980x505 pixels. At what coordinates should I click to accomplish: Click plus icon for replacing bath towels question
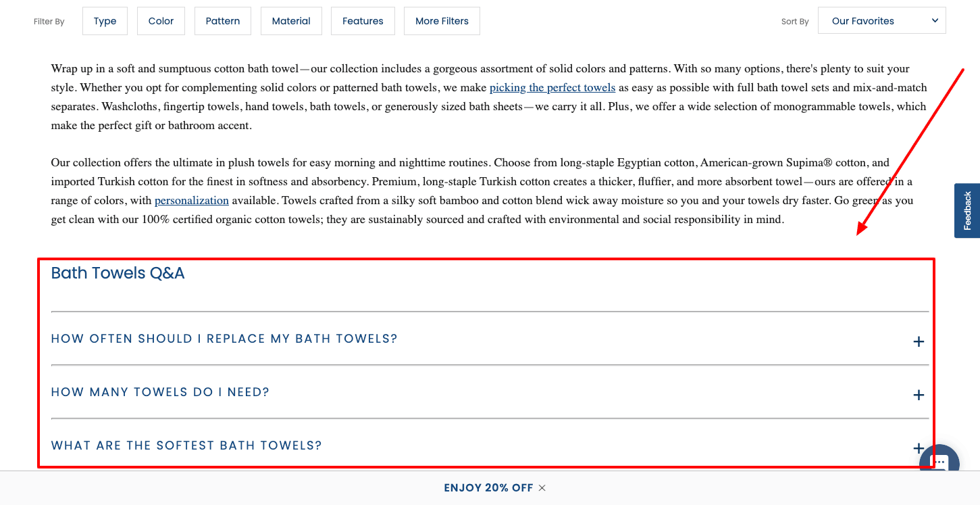(919, 342)
